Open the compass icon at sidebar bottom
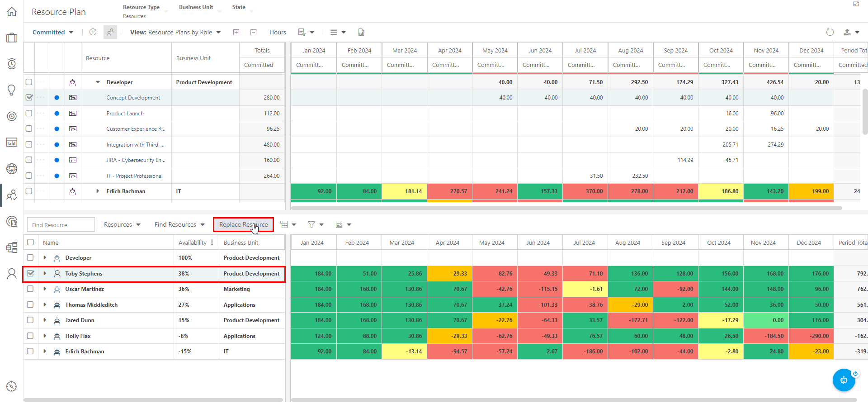 point(12,386)
